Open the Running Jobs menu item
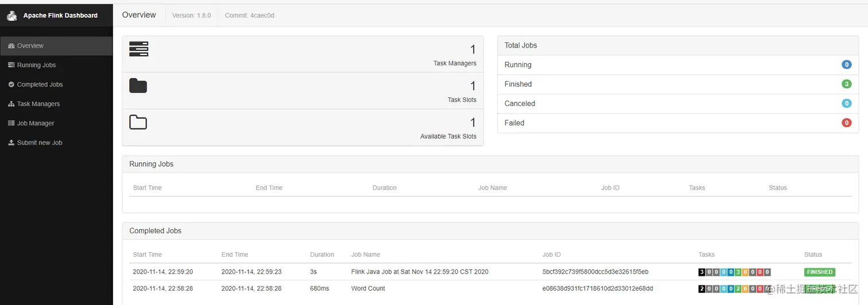This screenshot has height=305, width=868. [x=36, y=65]
